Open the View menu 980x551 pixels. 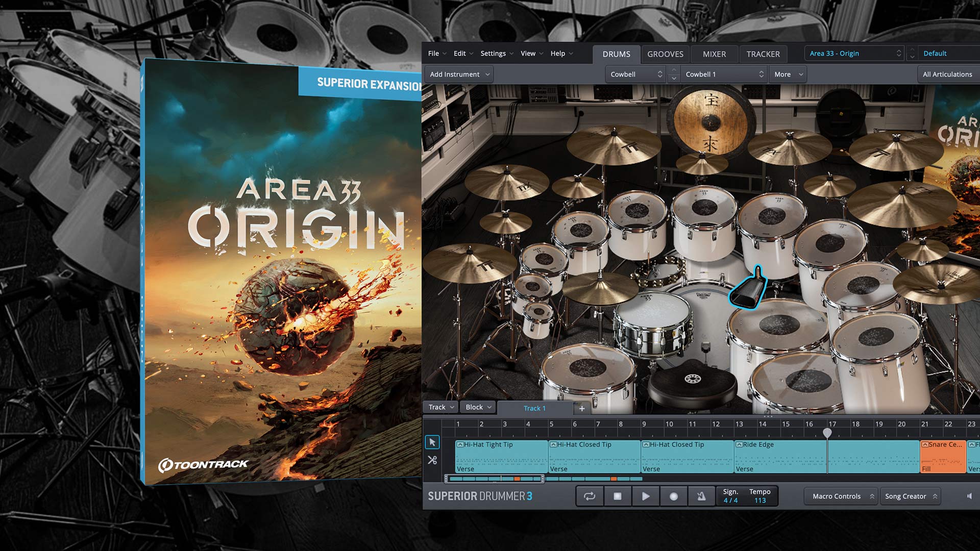pyautogui.click(x=532, y=54)
